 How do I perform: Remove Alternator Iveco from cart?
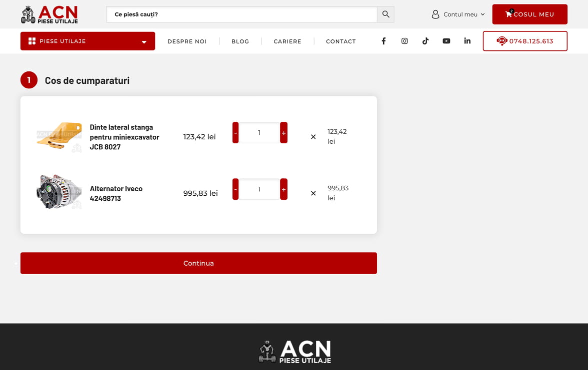313,193
